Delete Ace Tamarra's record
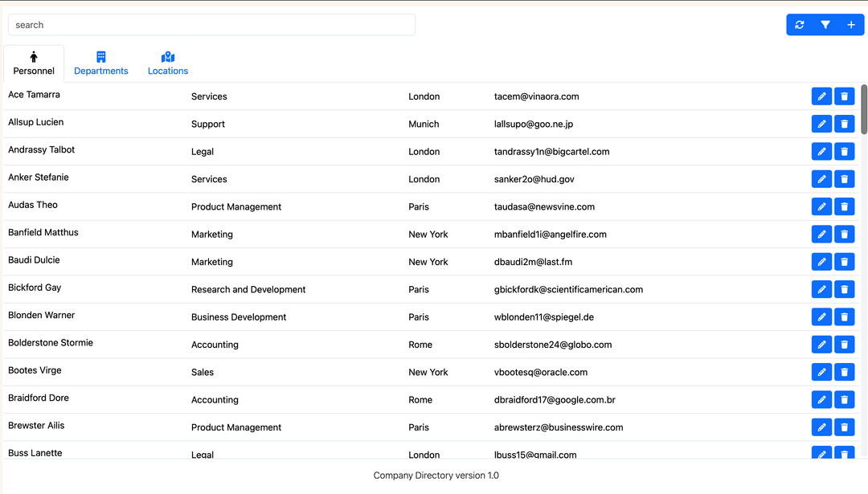 click(x=844, y=96)
